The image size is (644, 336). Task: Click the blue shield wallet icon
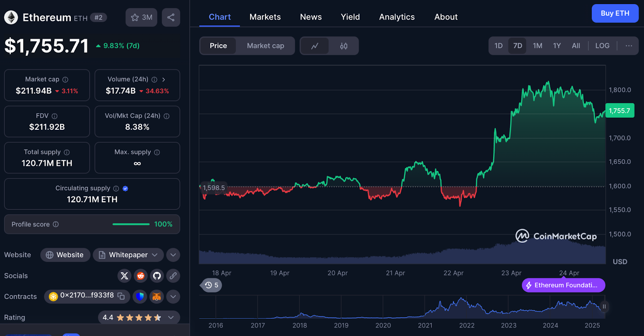coord(140,297)
